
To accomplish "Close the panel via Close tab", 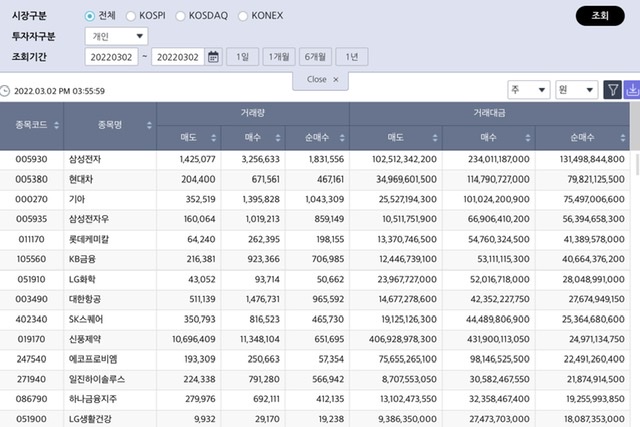I will tap(322, 79).
